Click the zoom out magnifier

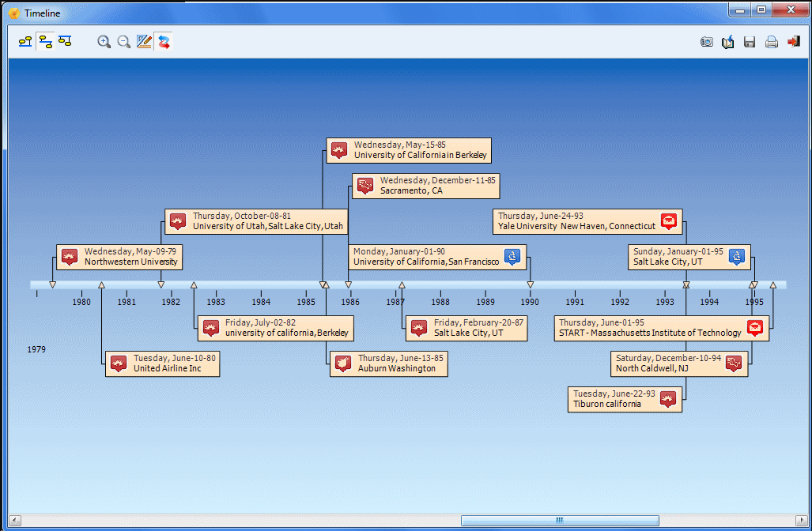[123, 42]
